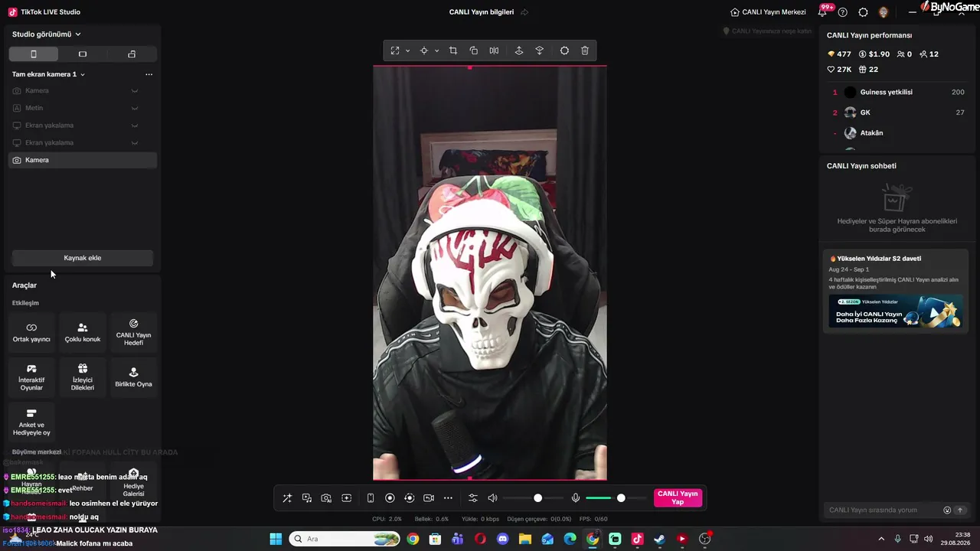
Task: Open Discord from the taskbar
Action: click(502, 539)
